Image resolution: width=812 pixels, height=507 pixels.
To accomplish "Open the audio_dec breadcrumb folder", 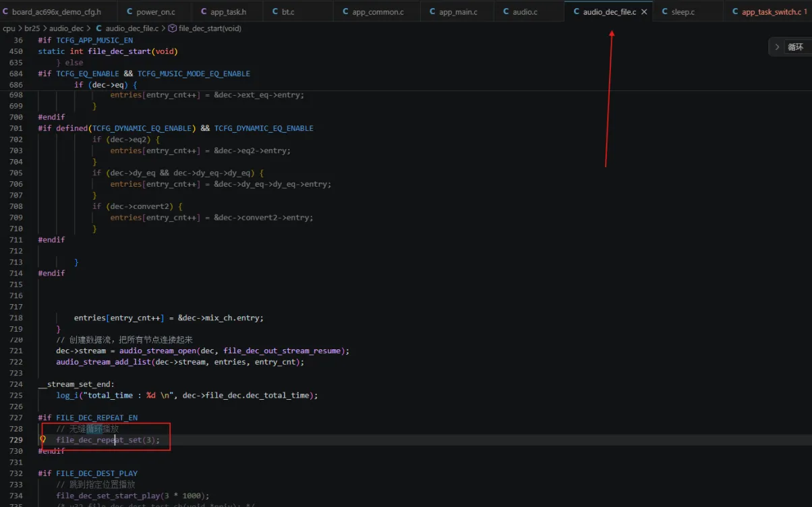I will click(x=67, y=28).
